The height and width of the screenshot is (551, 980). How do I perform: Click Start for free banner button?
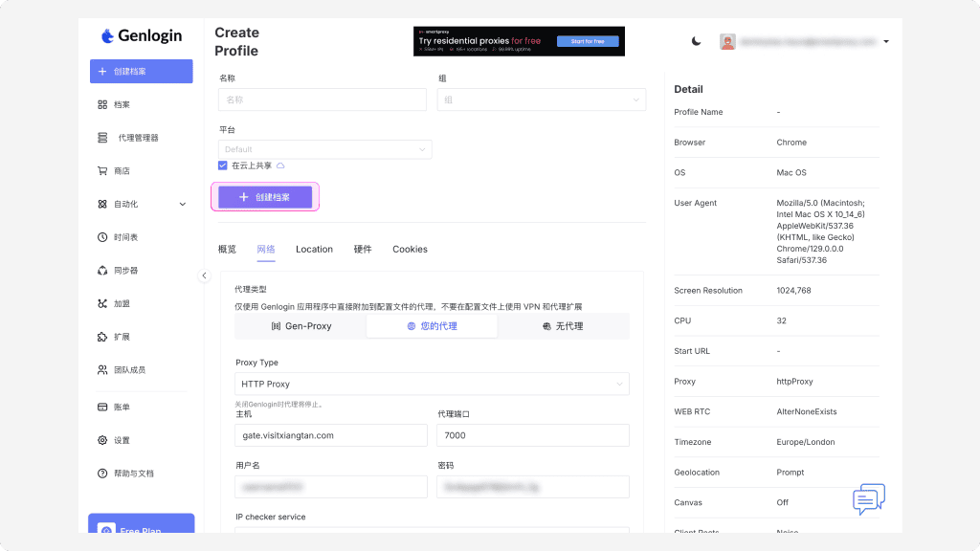tap(590, 42)
